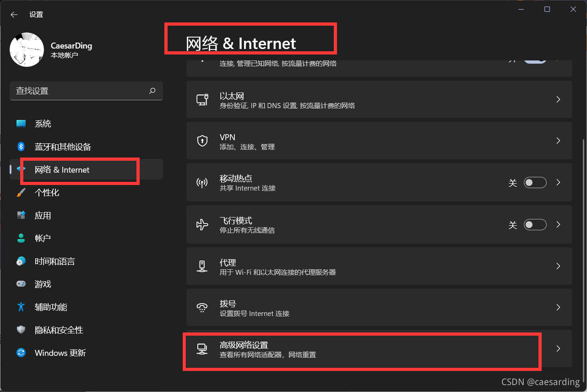Focus the 查找设置 search box
The image size is (587, 392).
point(86,91)
